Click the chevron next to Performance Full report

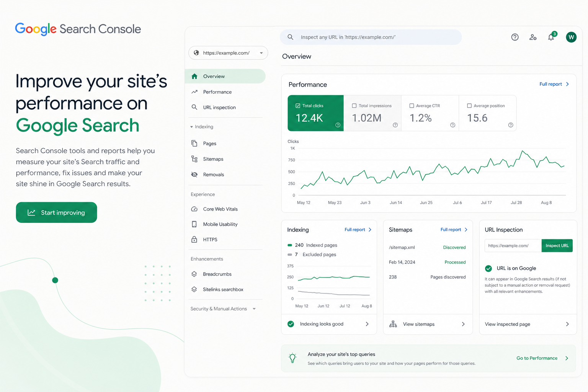[567, 84]
